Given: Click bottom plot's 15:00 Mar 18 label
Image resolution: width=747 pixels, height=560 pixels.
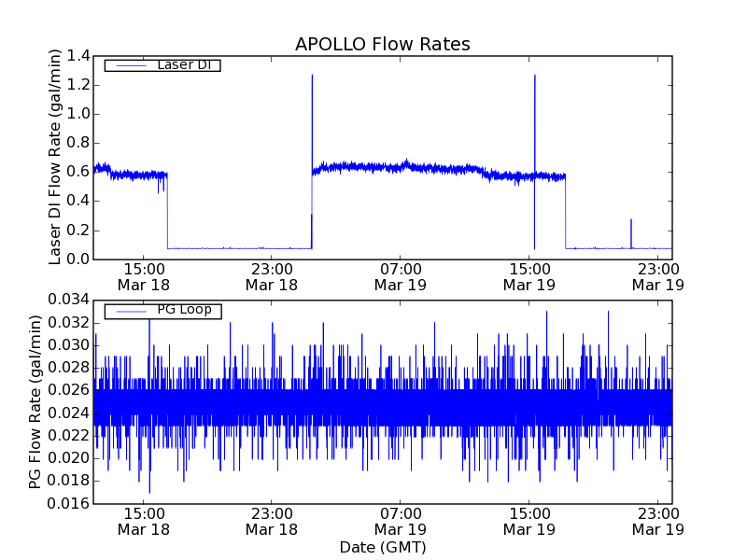Looking at the screenshot, I should tap(144, 522).
